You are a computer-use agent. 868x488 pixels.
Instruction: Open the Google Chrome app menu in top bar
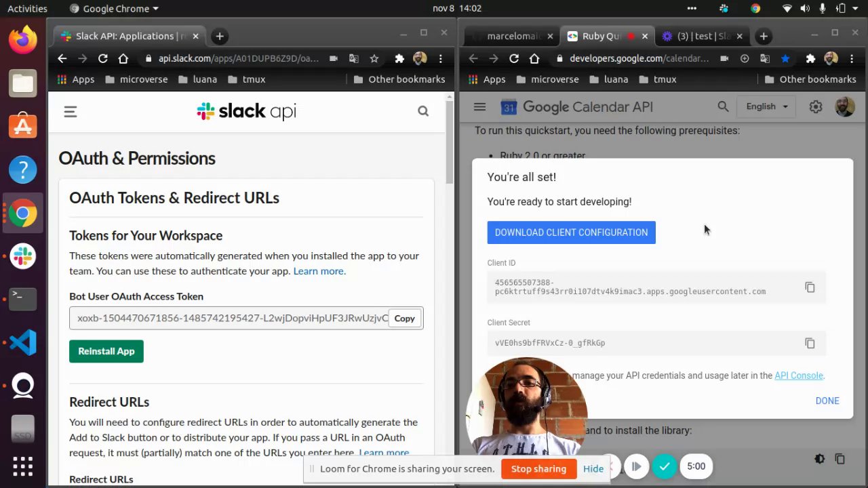point(114,9)
